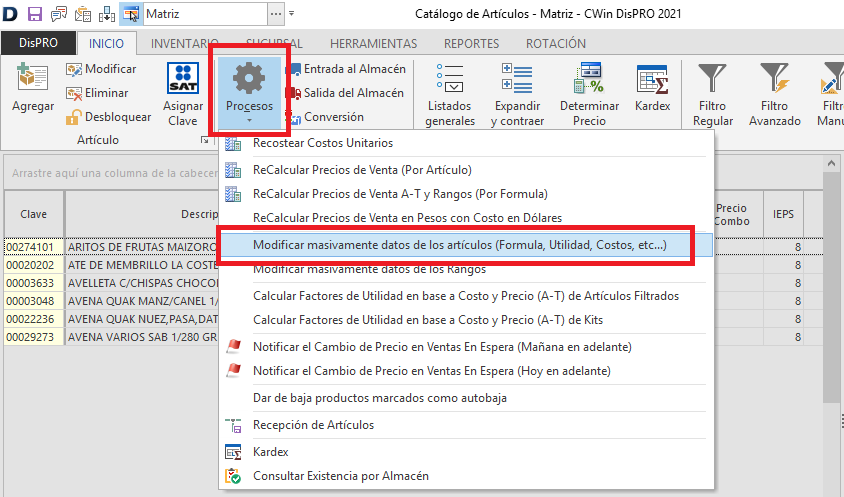Screen dimensions: 844x497
Task: Open the REPORTES ribbon tab
Action: point(471,44)
